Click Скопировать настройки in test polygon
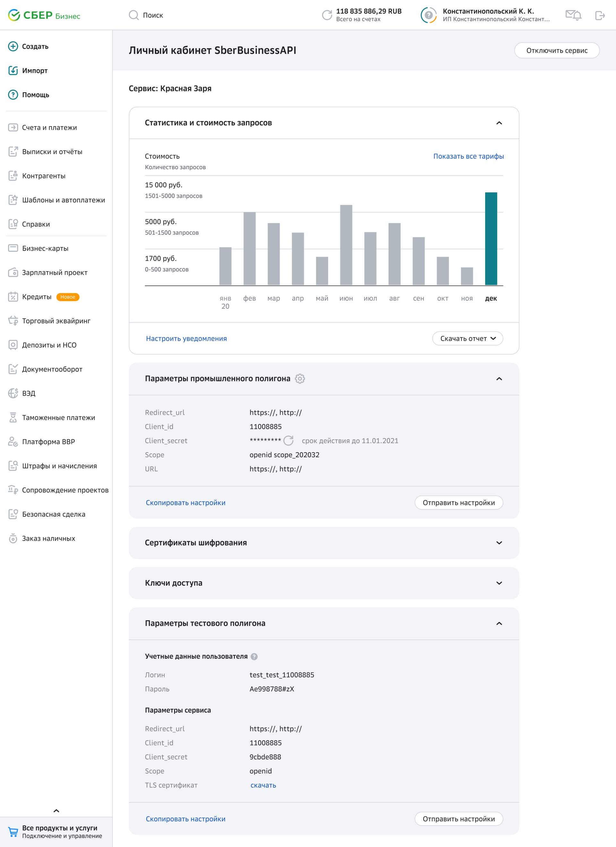Viewport: 616px width, 847px height. [x=185, y=819]
